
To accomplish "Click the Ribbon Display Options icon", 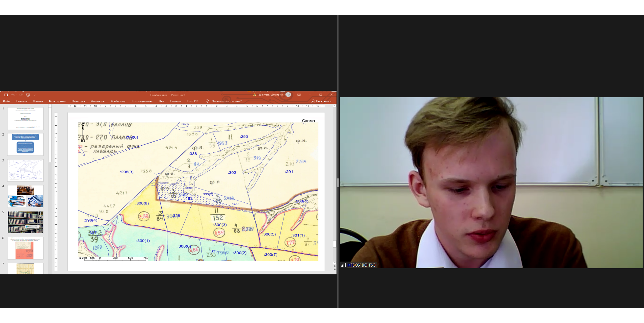I will pyautogui.click(x=299, y=95).
